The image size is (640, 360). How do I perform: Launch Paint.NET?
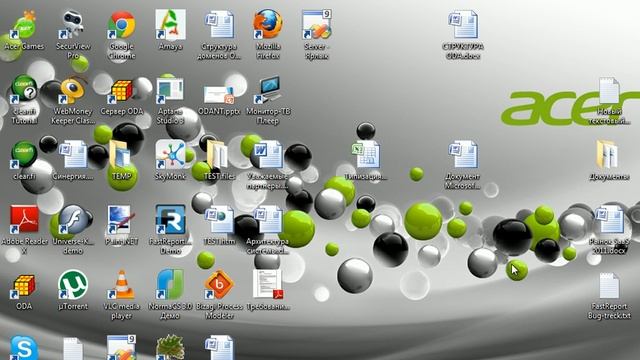(x=121, y=220)
